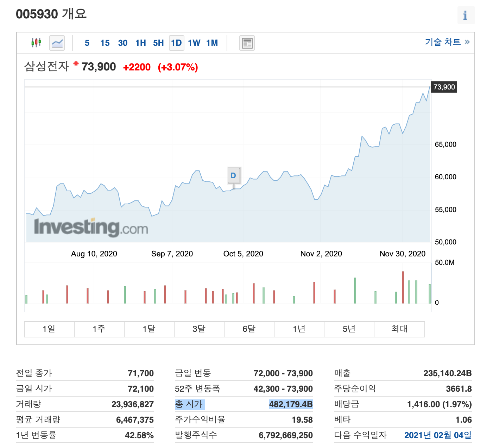
Task: Select the 1일 range tab
Action: [x=49, y=329]
